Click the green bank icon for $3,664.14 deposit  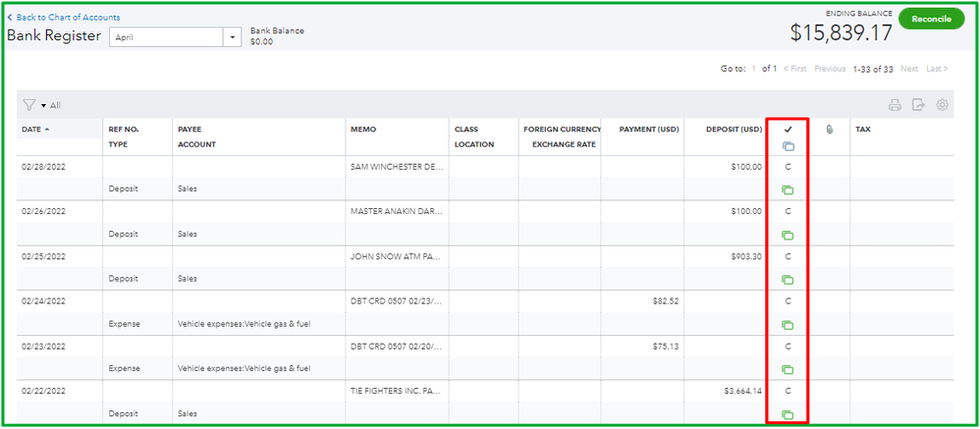(788, 414)
